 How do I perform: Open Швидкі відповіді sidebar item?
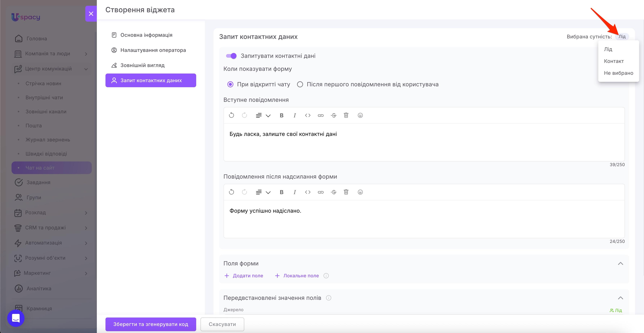tap(51, 154)
